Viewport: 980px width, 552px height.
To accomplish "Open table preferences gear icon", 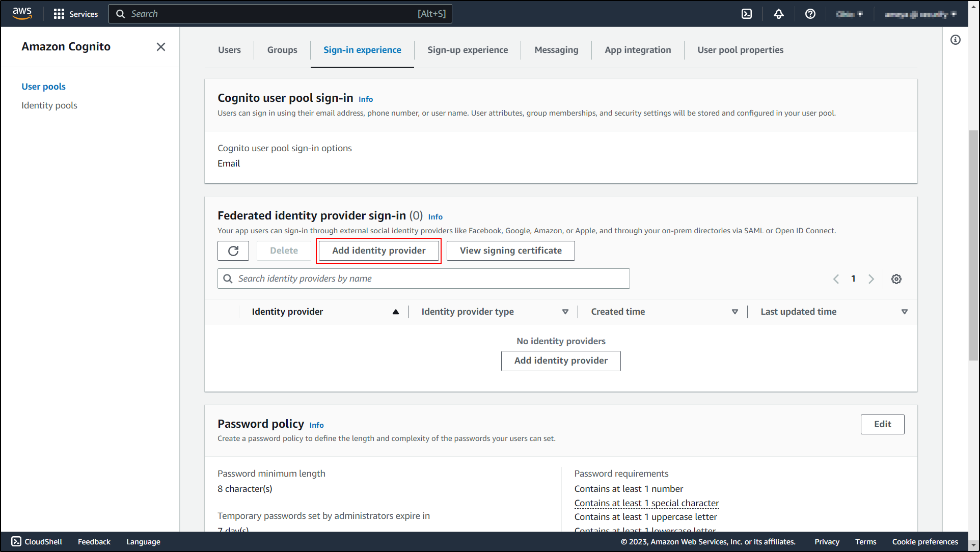I will 896,279.
